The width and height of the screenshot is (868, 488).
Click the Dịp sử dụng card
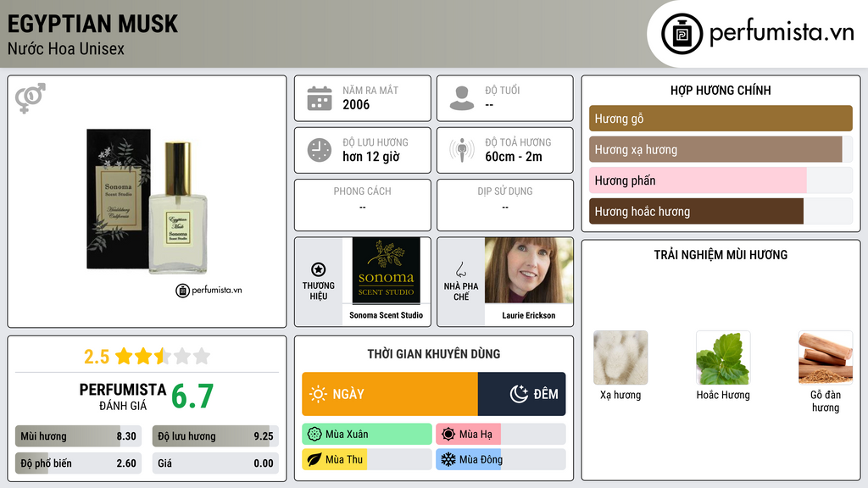[x=505, y=205]
